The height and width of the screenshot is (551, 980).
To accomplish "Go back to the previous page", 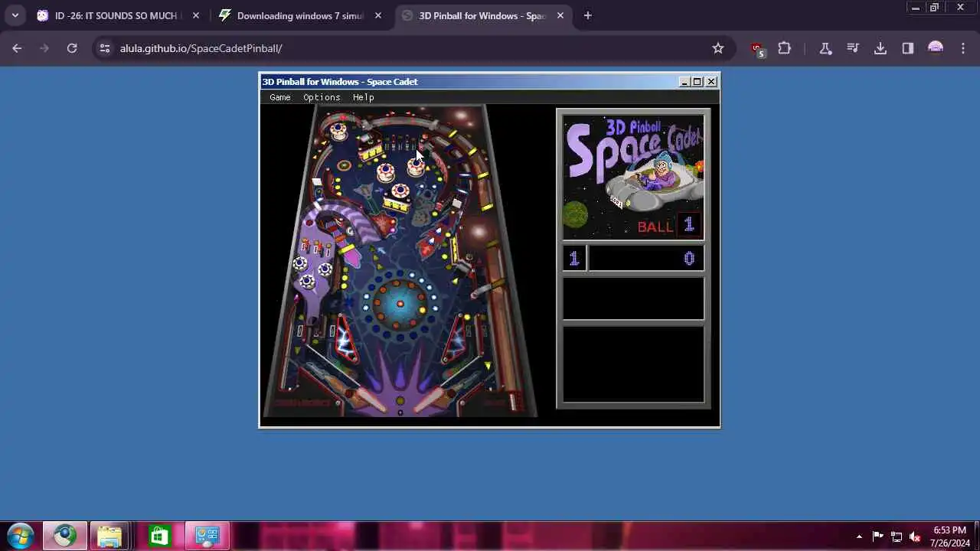I will coord(17,48).
